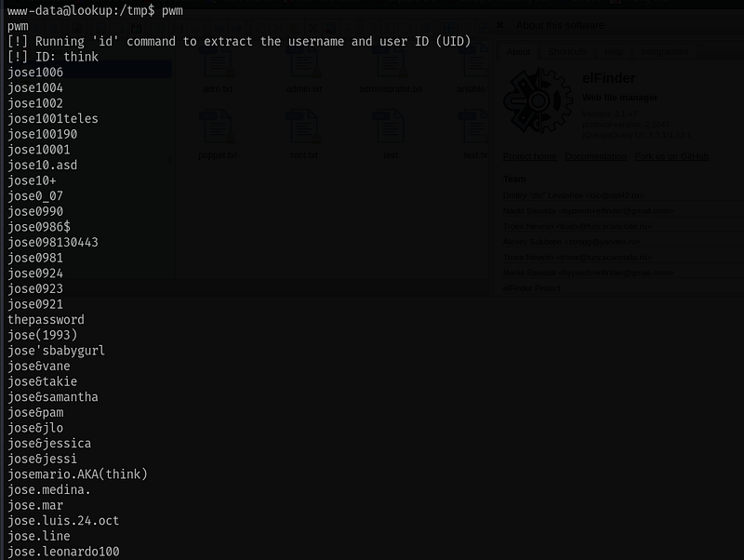This screenshot has height=560, width=744.
Task: Click the jose1006 line in terminal
Action: (35, 73)
